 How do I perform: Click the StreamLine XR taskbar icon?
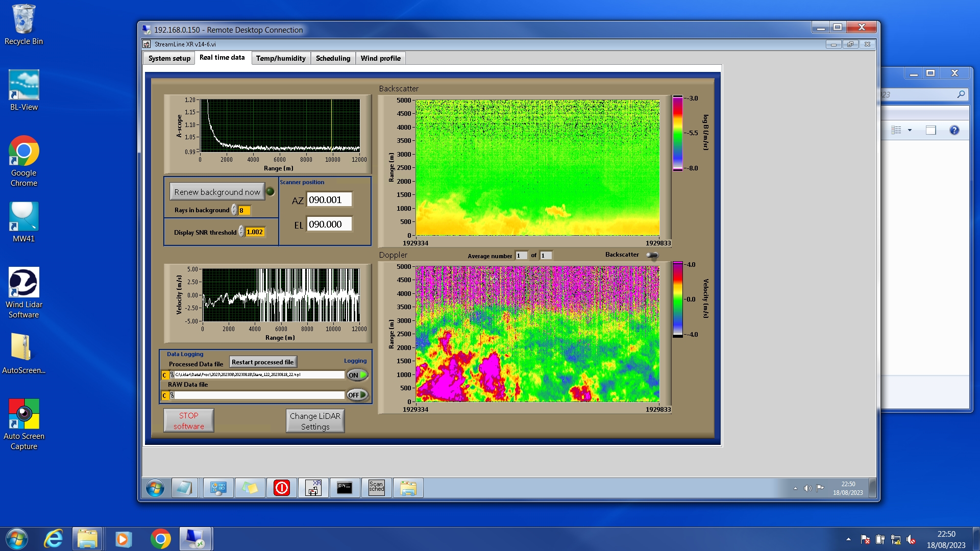[313, 488]
